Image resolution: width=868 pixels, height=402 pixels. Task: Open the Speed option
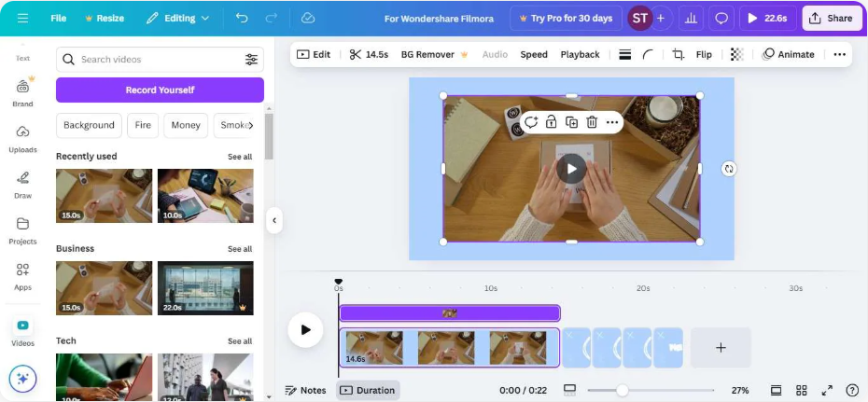click(x=534, y=54)
